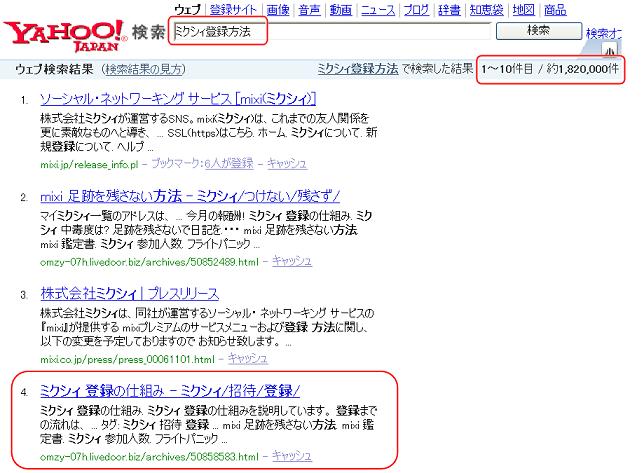Click URL text mixi.co.jp/press/press_00061101.html
The width and height of the screenshot is (644, 473).
[127, 360]
